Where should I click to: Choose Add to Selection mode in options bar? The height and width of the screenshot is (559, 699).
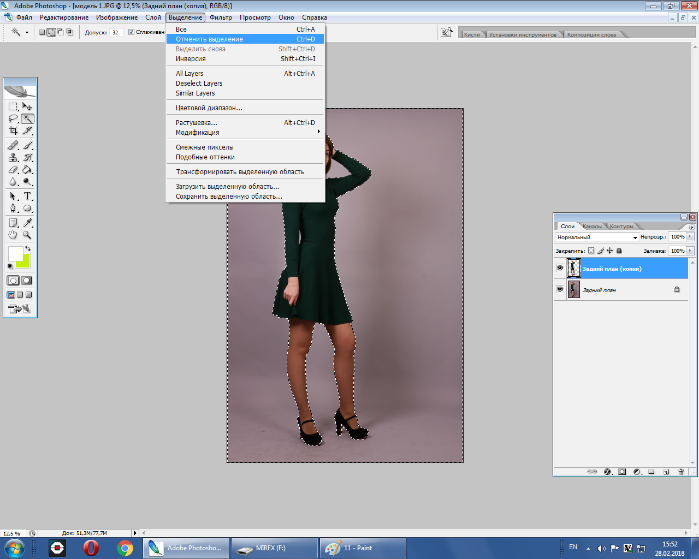pyautogui.click(x=51, y=32)
